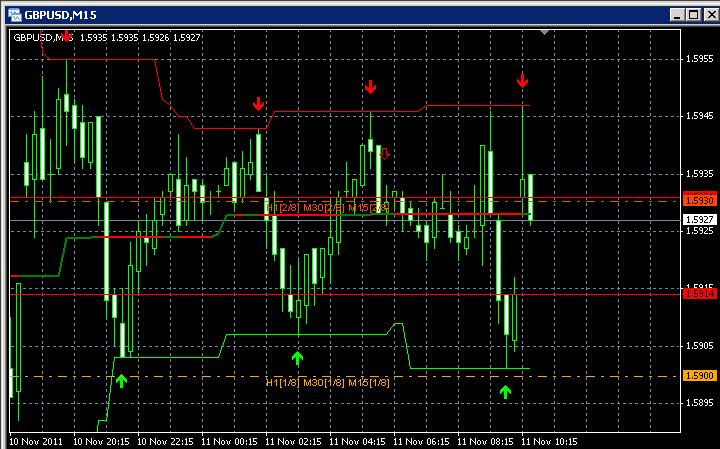Close the GBPUSD,M15 chart window
Screen dimensions: 720x449
coord(711,15)
